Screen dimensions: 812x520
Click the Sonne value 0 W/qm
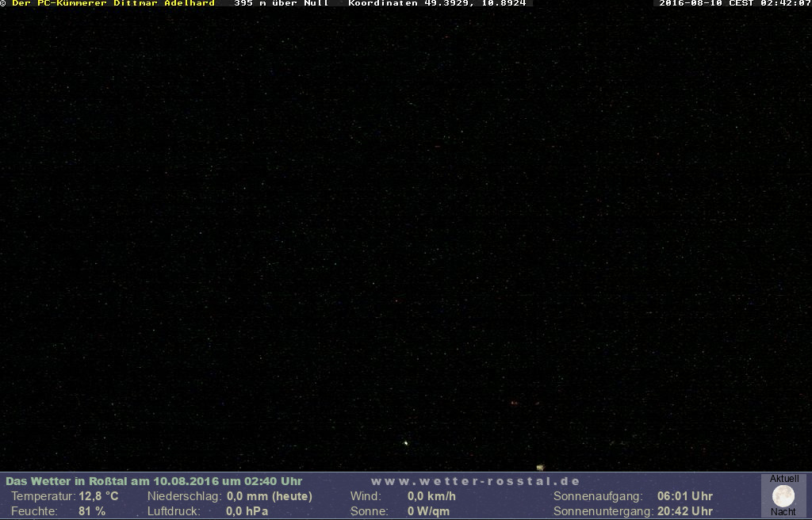pyautogui.click(x=428, y=511)
